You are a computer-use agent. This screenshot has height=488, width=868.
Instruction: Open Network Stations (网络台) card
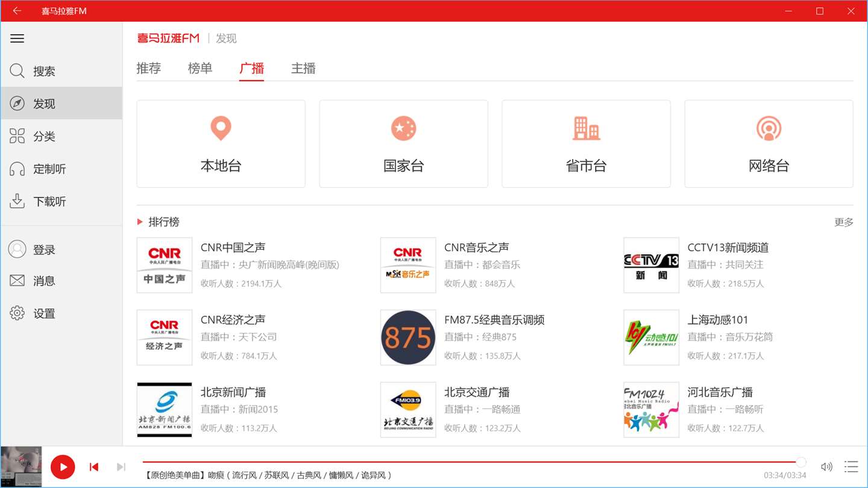(769, 144)
